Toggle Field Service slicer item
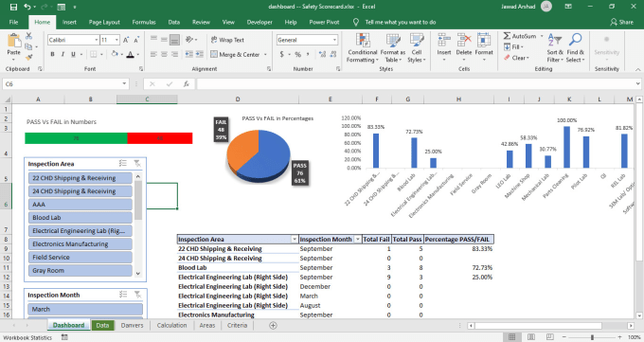644x342 pixels. 80,257
